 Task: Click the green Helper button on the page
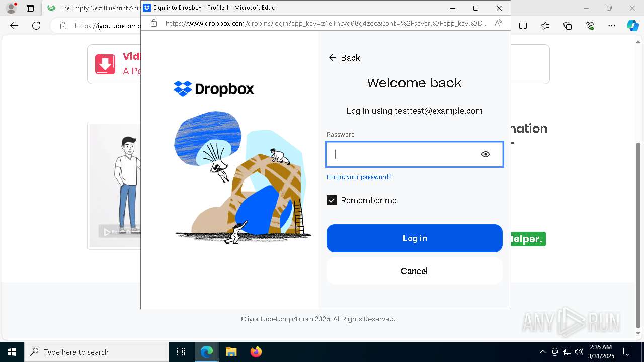click(528, 239)
